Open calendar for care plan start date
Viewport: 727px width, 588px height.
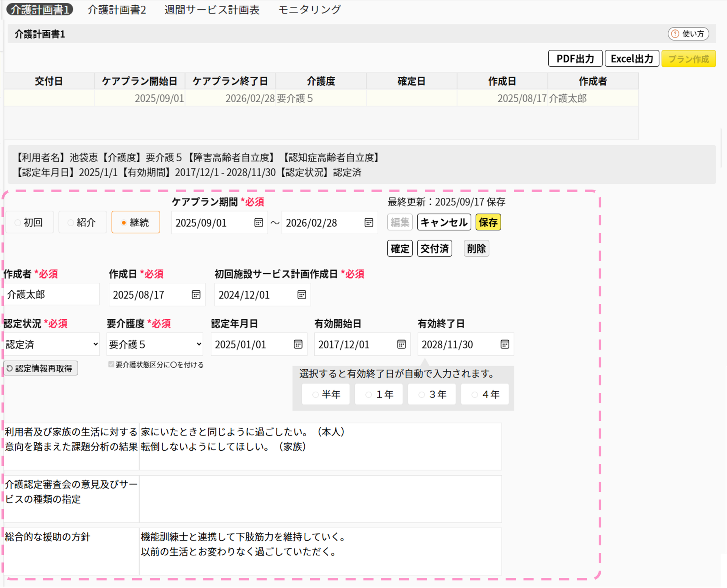pyautogui.click(x=259, y=222)
